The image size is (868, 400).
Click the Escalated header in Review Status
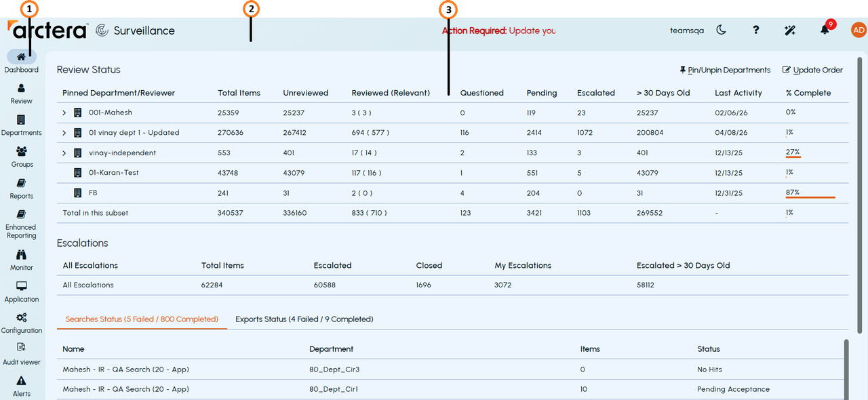(596, 93)
